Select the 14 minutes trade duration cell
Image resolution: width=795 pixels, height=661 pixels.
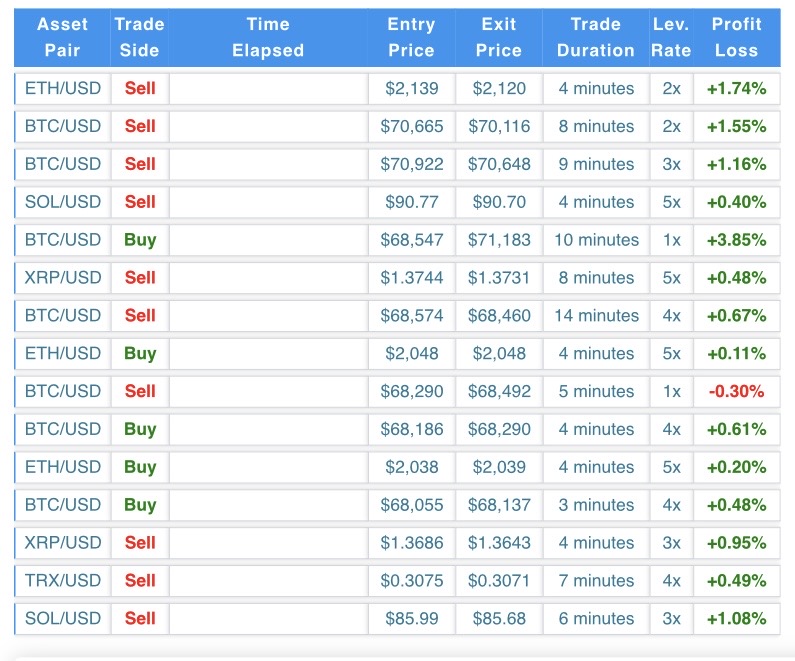tap(596, 316)
